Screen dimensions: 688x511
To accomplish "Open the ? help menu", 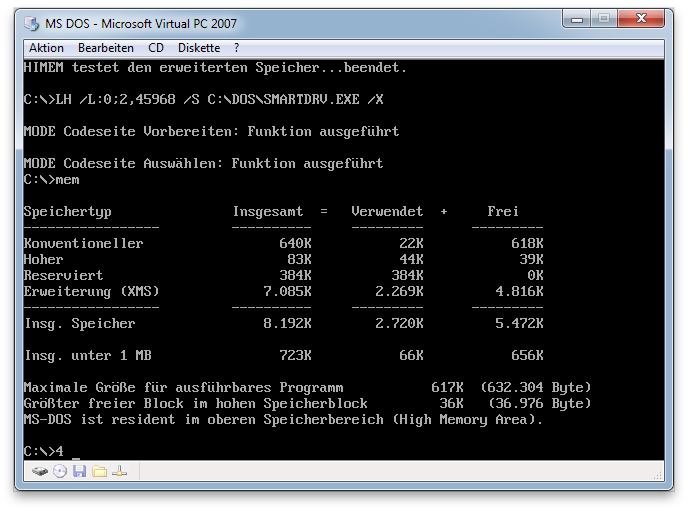I will coord(236,48).
